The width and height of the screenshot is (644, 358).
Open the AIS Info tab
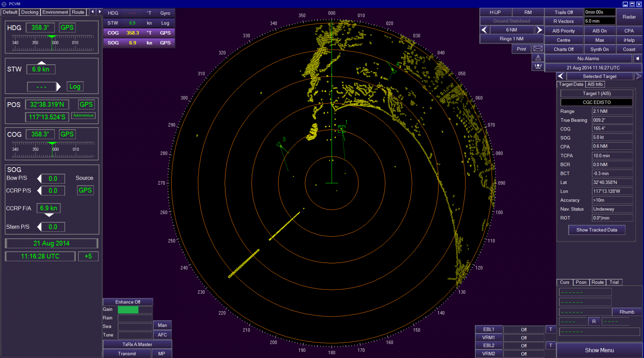pyautogui.click(x=595, y=84)
